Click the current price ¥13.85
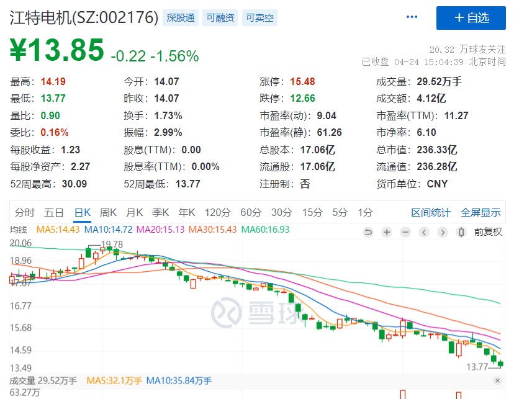Image resolution: width=532 pixels, height=399 pixels. (x=56, y=50)
